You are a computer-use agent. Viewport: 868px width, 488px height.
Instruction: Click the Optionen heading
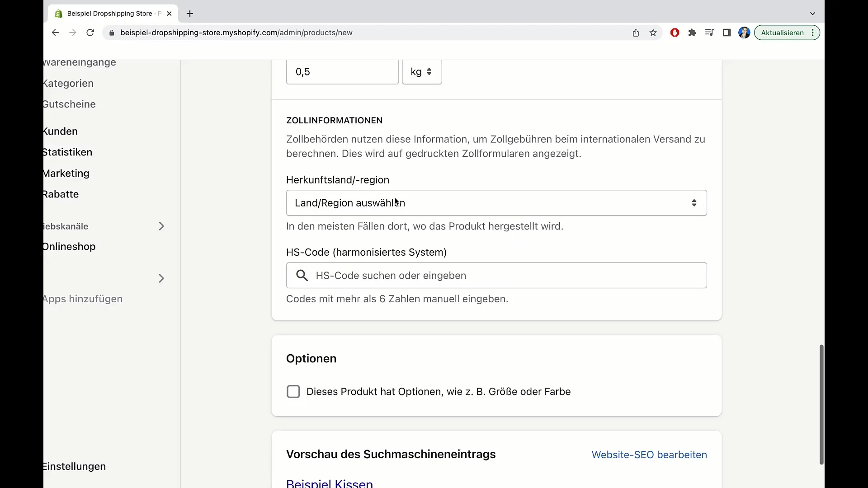point(311,358)
